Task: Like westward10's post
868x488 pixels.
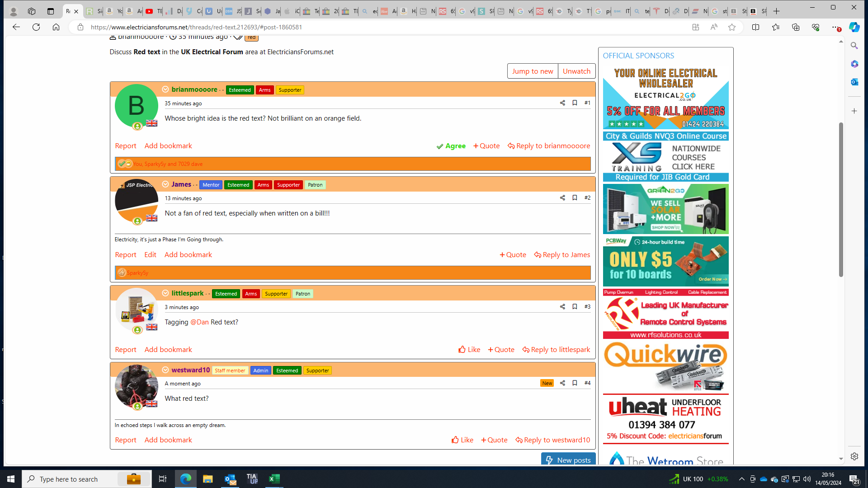Action: click(462, 440)
